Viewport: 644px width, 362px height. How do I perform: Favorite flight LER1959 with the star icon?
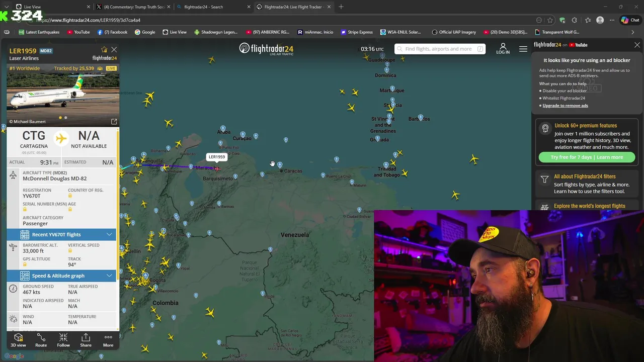[104, 50]
